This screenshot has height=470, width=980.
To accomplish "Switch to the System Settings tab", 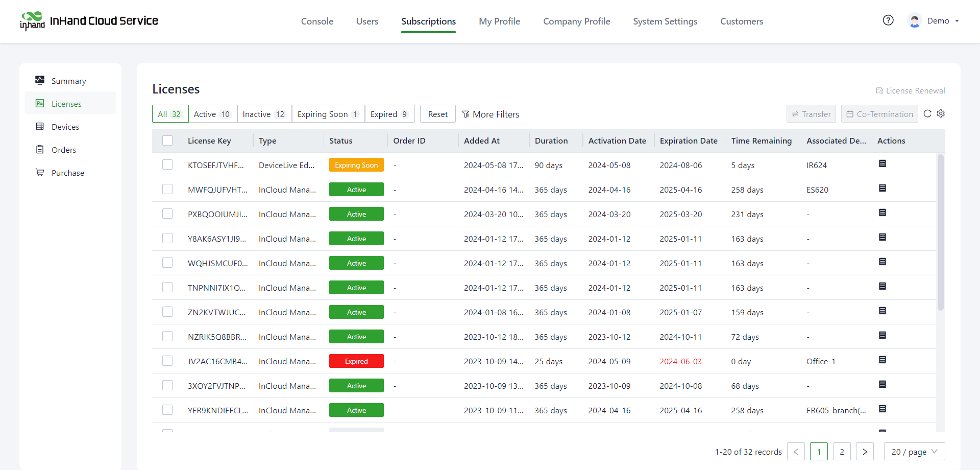I will point(665,21).
